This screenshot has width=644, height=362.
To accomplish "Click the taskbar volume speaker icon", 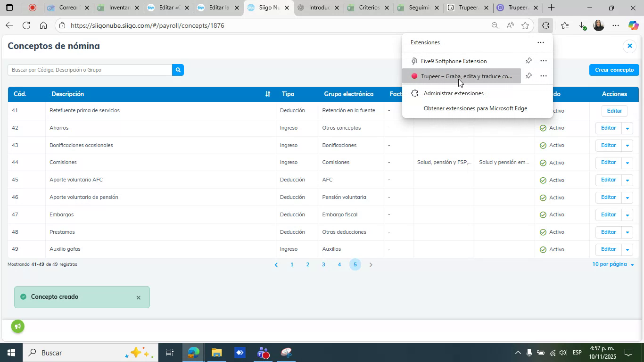I will click(563, 353).
